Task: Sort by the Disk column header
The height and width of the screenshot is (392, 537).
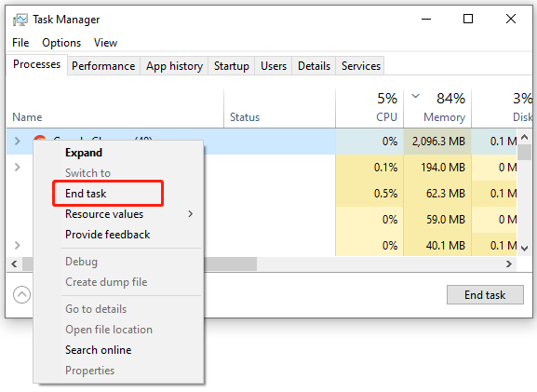Action: tap(502, 109)
